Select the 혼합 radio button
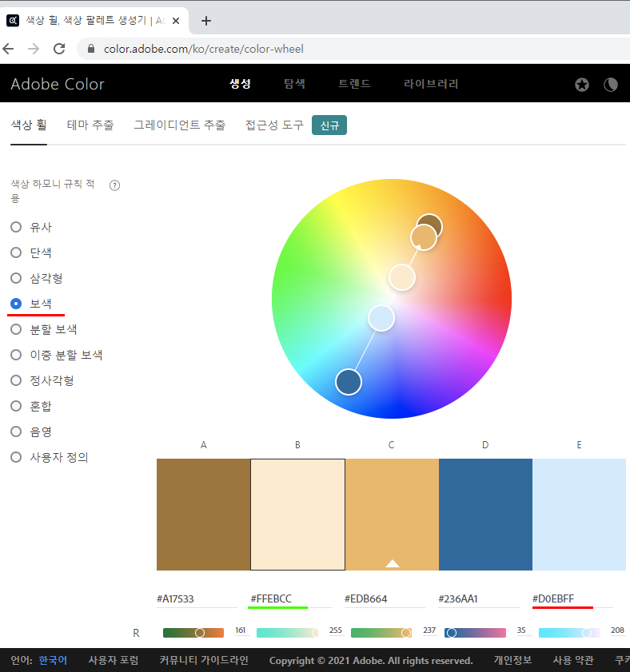Image resolution: width=630 pixels, height=672 pixels. (x=16, y=406)
